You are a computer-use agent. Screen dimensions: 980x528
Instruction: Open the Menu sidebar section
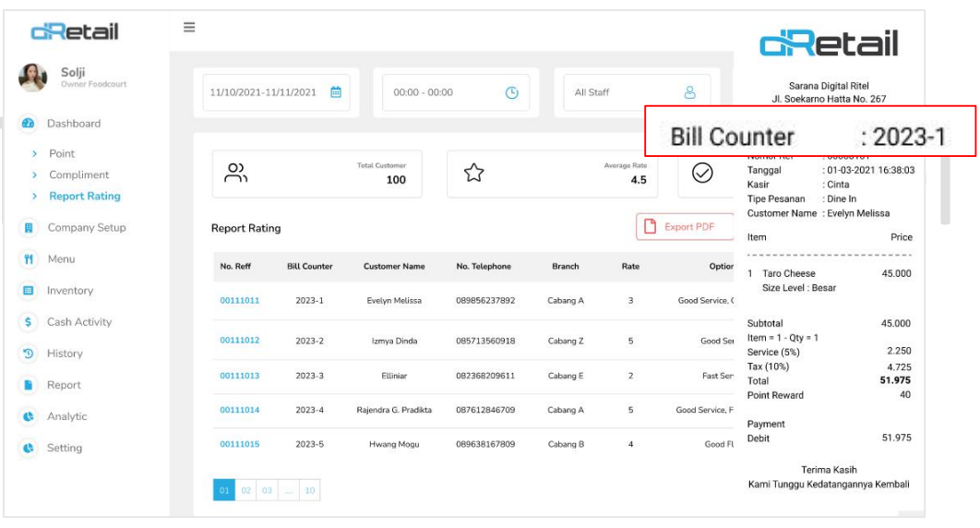61,259
